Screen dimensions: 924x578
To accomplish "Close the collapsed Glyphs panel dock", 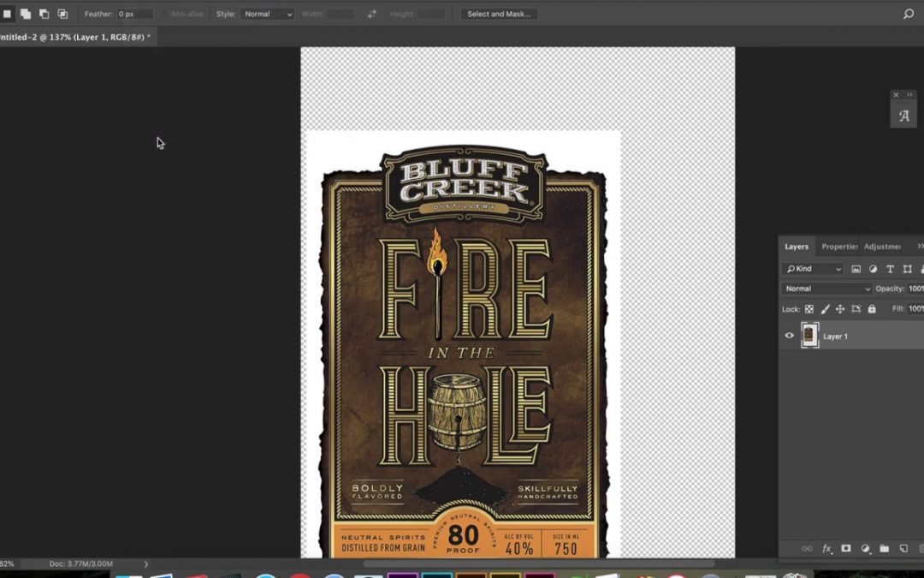I will click(x=896, y=95).
